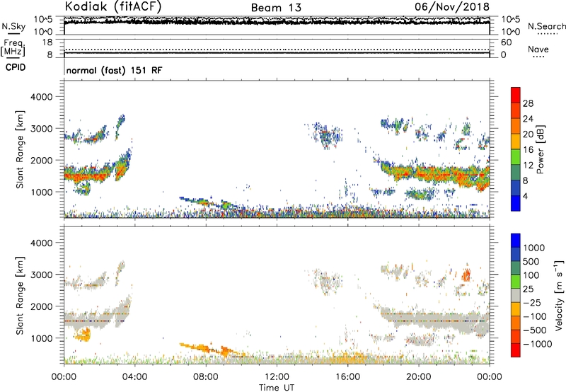This screenshot has height=392, width=566.
Task: Click left '10^5' noise axis label
Action: (x=43, y=19)
